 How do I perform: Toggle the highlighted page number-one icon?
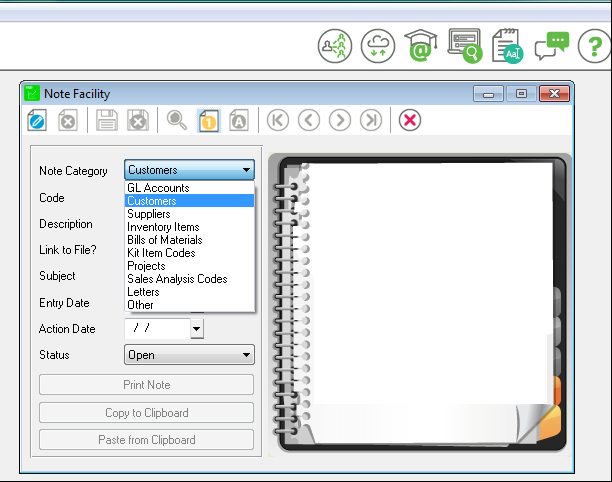coord(208,121)
